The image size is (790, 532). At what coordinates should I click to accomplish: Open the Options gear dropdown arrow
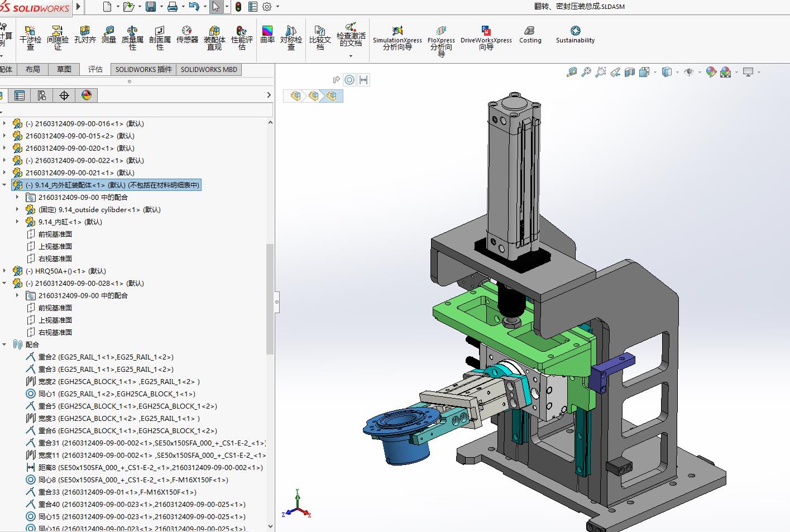[x=277, y=7]
